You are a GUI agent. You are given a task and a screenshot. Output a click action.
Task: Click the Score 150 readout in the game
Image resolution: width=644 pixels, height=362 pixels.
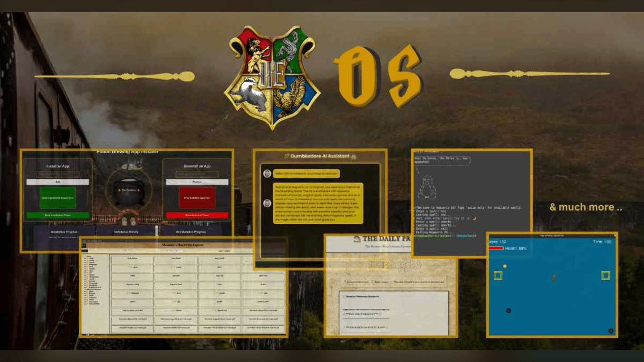pyautogui.click(x=497, y=242)
